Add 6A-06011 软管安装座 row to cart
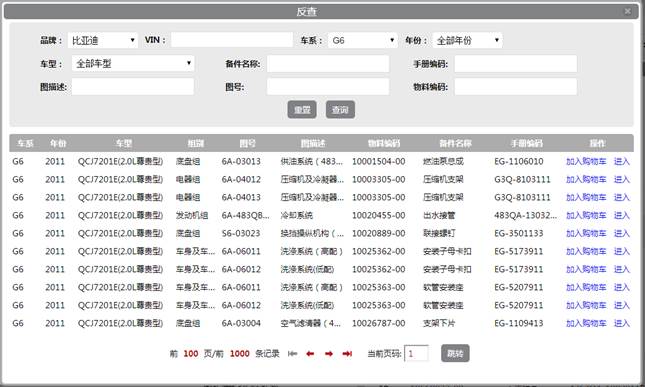The image size is (645, 387). click(586, 287)
